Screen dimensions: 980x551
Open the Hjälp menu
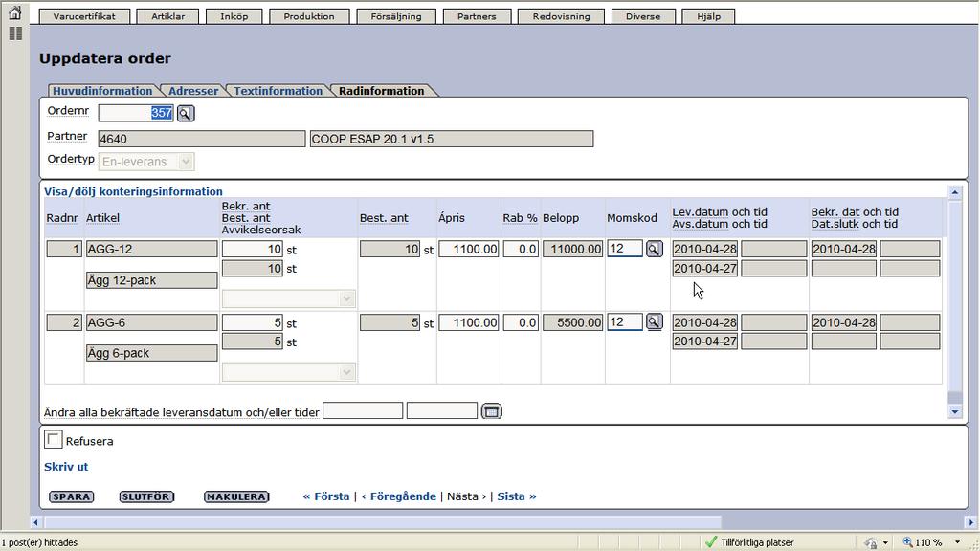click(709, 16)
